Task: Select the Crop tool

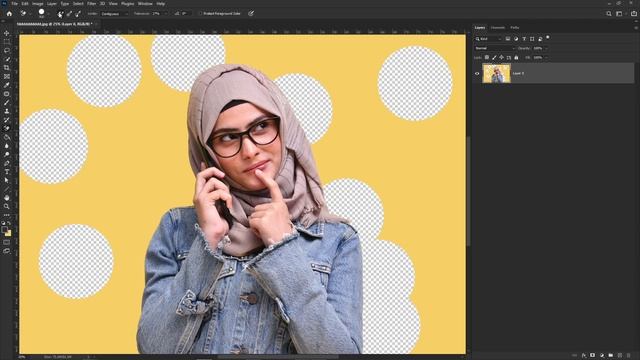Action: click(x=7, y=68)
